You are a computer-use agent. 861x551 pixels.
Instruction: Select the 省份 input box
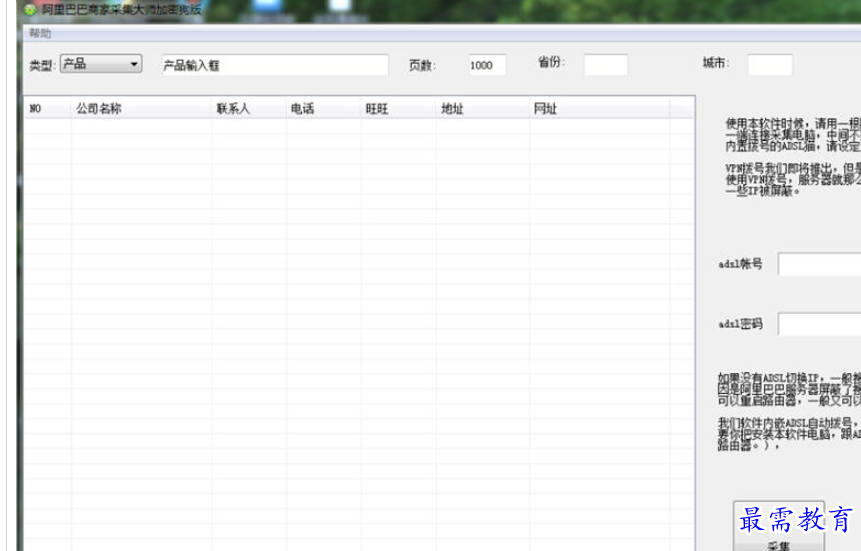606,65
